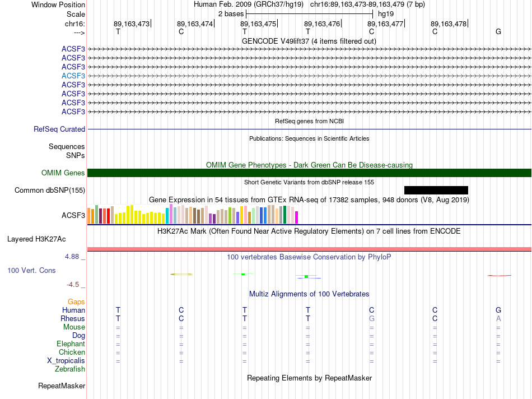Click the black dbSNP variant block
532x399 pixels.
436,190
